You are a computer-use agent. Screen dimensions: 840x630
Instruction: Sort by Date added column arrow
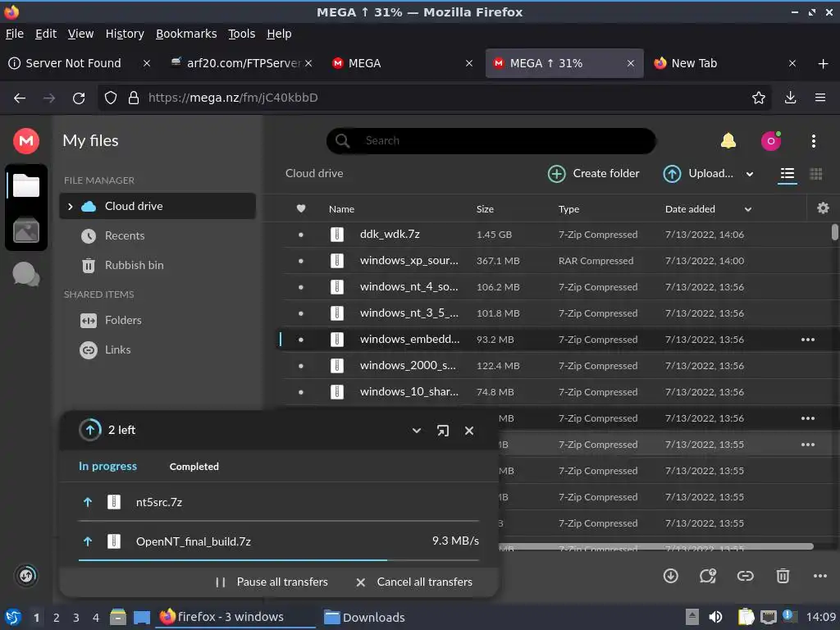(748, 209)
